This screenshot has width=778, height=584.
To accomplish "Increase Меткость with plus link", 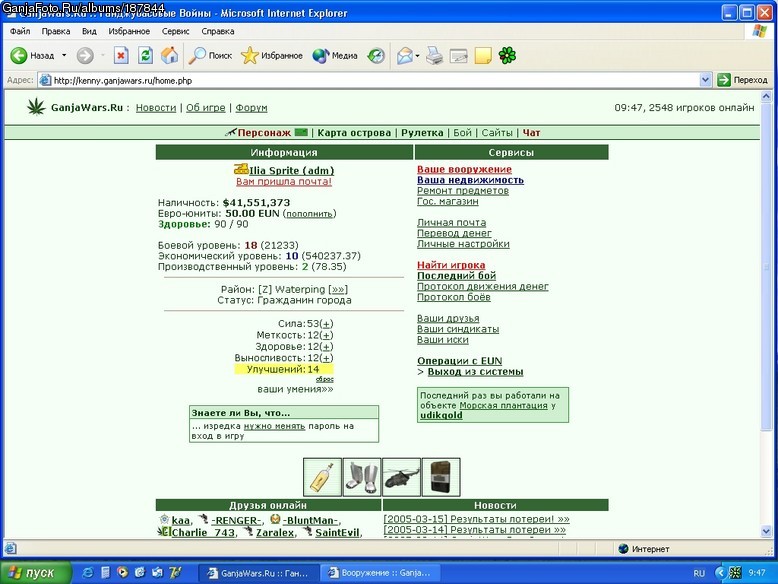I will (x=326, y=335).
